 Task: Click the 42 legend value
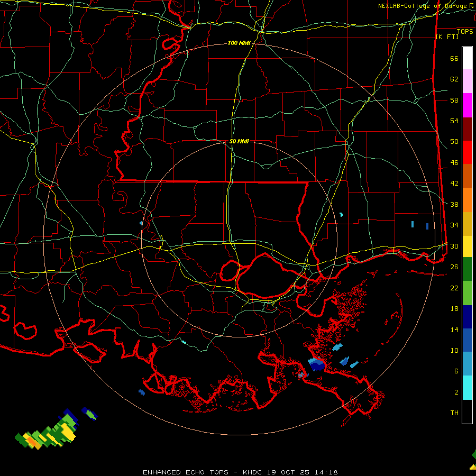[454, 184]
